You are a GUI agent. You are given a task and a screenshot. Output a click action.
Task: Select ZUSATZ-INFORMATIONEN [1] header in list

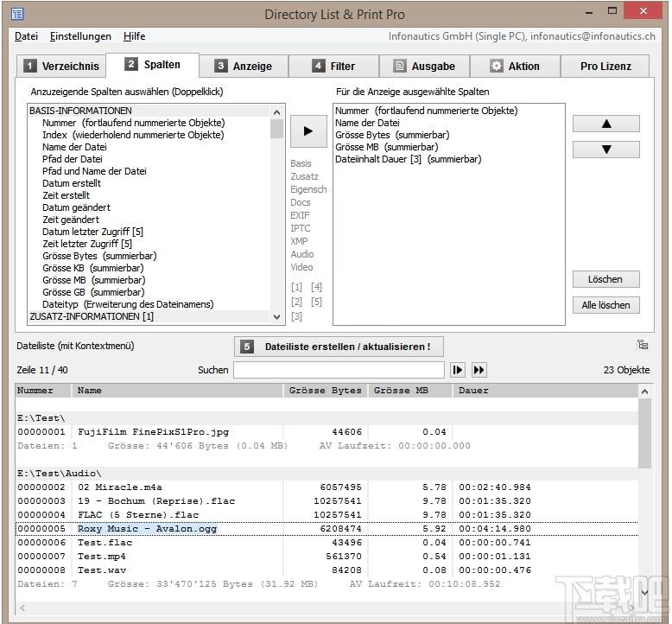[149, 316]
